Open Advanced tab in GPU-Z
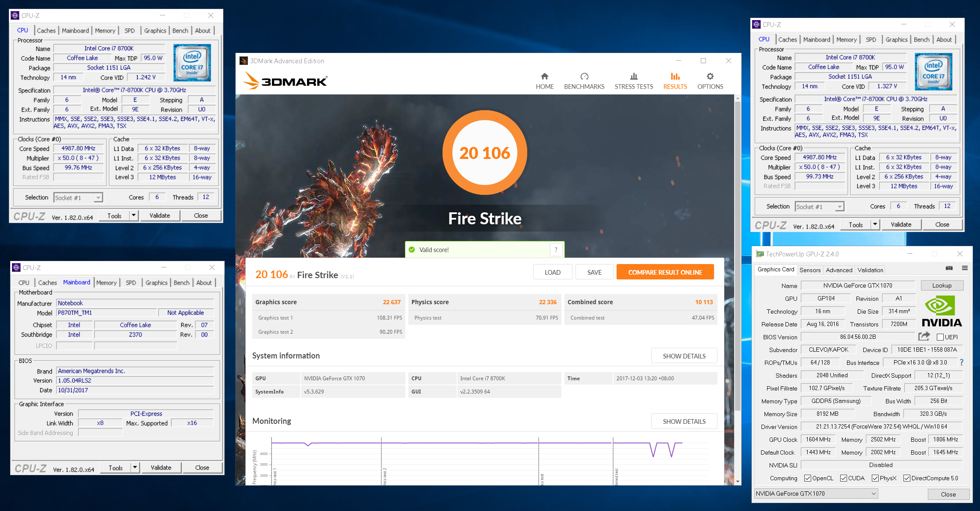This screenshot has height=511, width=980. [839, 270]
